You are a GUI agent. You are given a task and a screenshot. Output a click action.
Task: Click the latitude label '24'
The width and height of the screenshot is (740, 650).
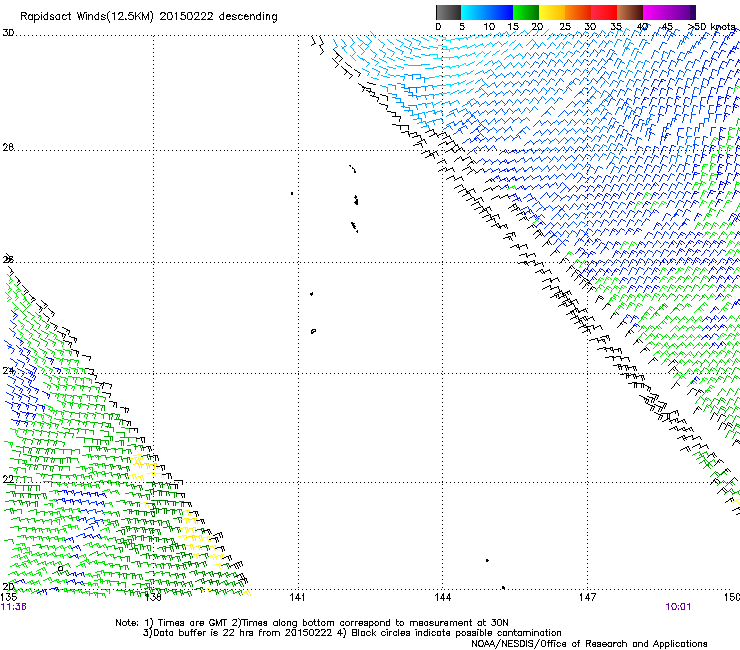8,371
